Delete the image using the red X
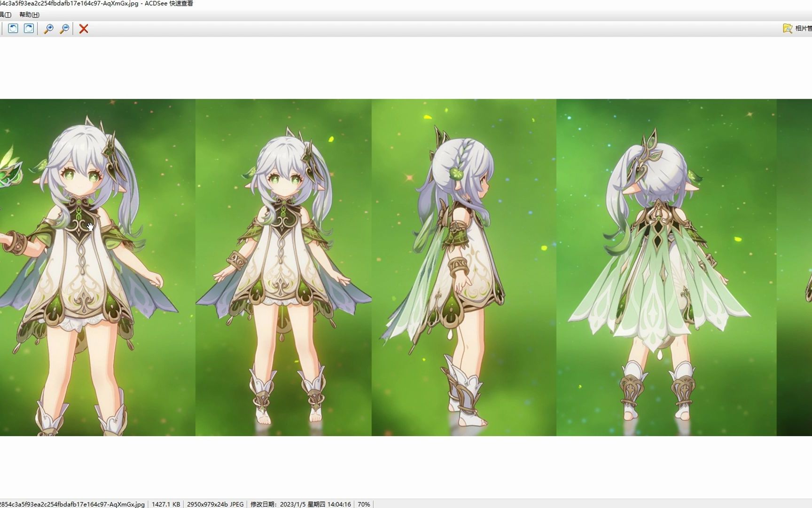The height and width of the screenshot is (508, 812). coord(83,29)
